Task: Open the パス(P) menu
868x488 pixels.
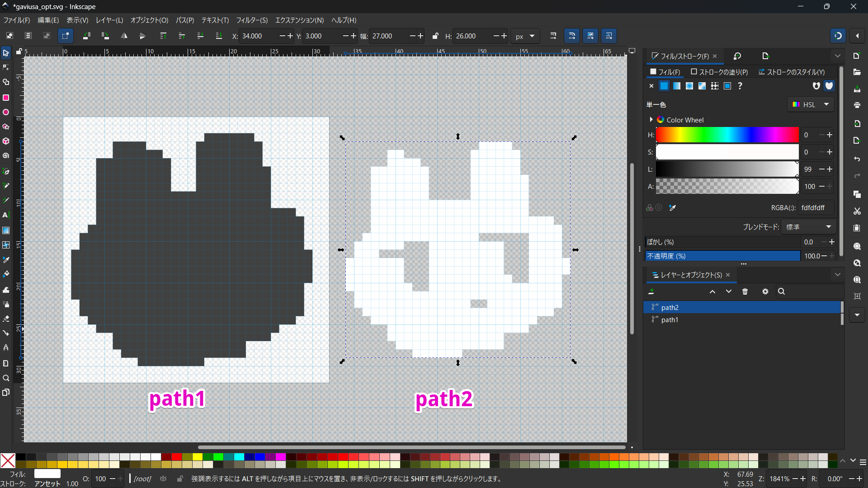Action: pyautogui.click(x=185, y=20)
